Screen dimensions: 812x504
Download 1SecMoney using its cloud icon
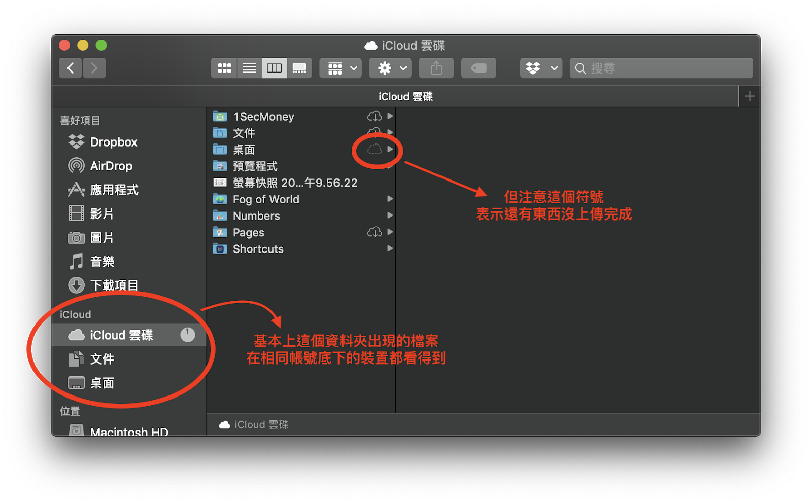[x=375, y=116]
